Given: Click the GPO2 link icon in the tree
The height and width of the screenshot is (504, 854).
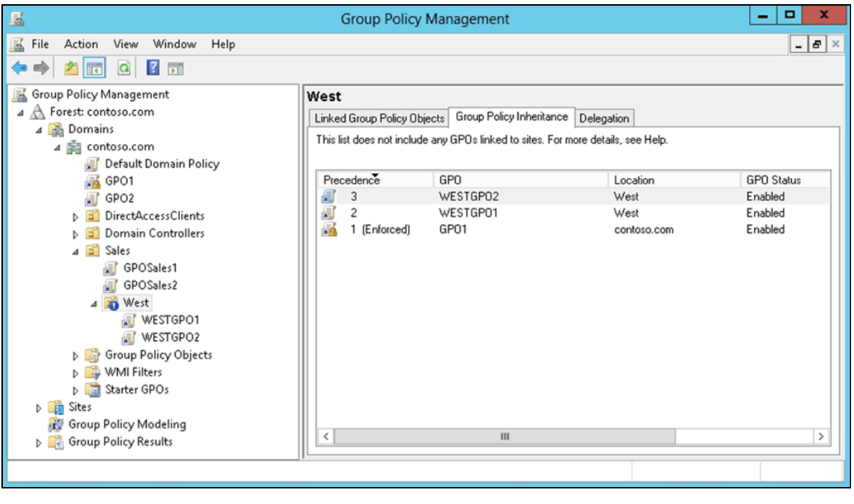Looking at the screenshot, I should [x=91, y=198].
